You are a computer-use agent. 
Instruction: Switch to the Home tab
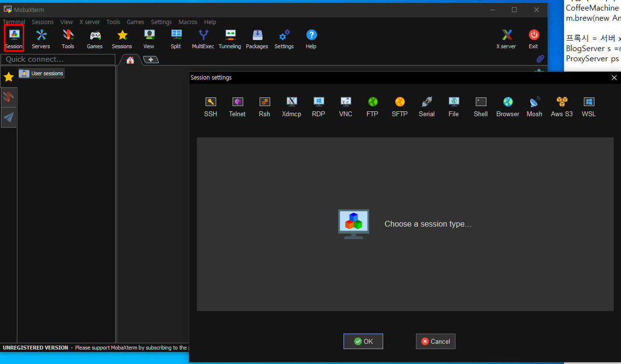tap(130, 60)
